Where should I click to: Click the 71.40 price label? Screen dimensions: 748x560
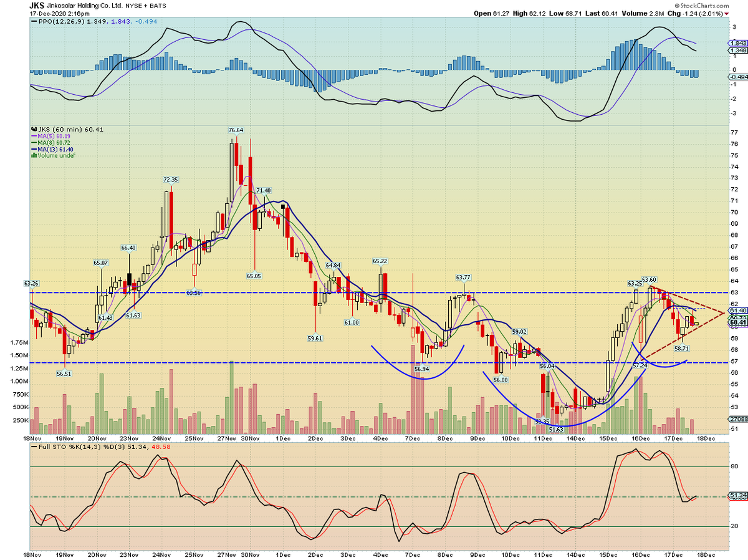coord(264,190)
